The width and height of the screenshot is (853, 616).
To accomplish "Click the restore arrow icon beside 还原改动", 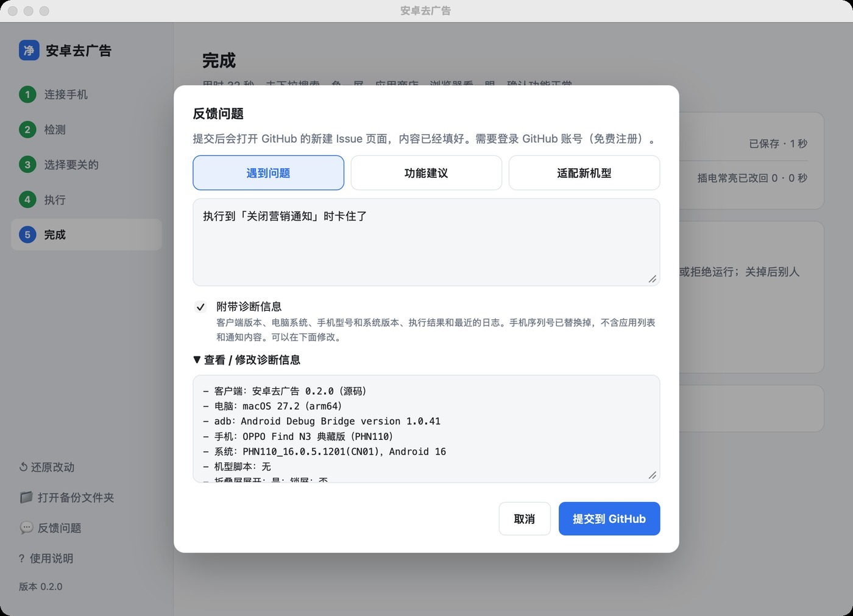I will (23, 467).
